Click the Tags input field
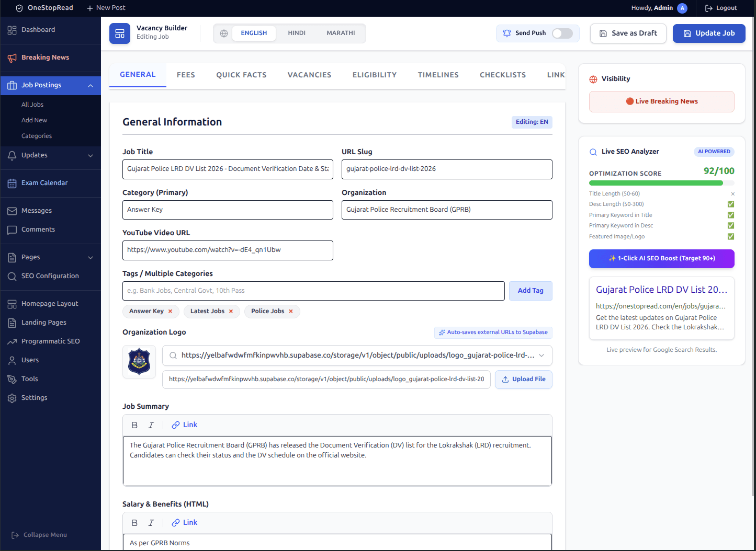The height and width of the screenshot is (551, 756). pyautogui.click(x=313, y=291)
